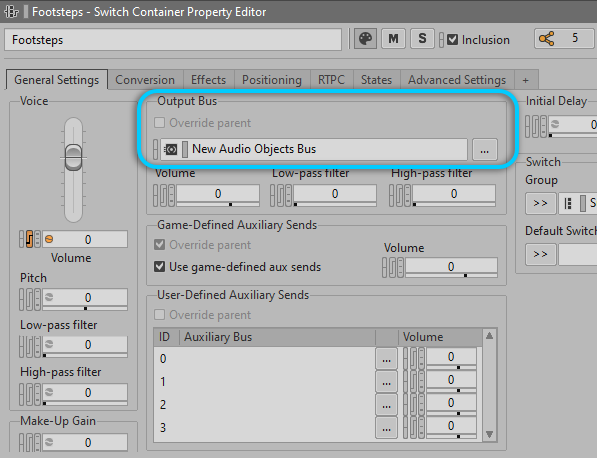The width and height of the screenshot is (597, 458).
Task: Open the color palette icon button
Action: click(366, 39)
